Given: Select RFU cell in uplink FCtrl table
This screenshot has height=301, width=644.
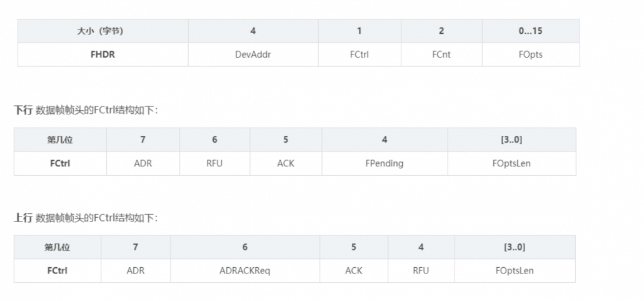Looking at the screenshot, I should tap(421, 271).
